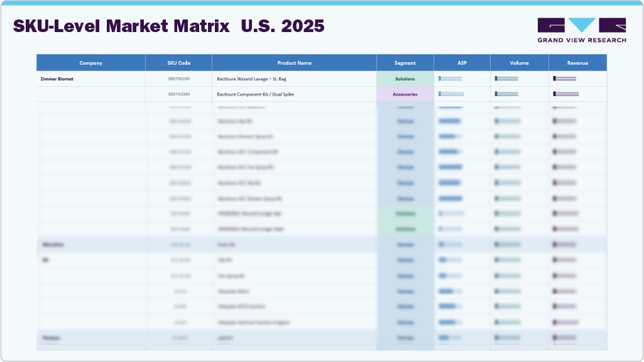The width and height of the screenshot is (644, 362).
Task: Click the Zimmer Biomet company cell
Action: click(90, 79)
